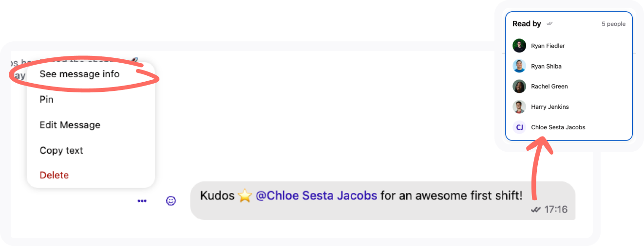Click Ryan Shiba's avatar photo
The image size is (644, 246).
point(519,66)
